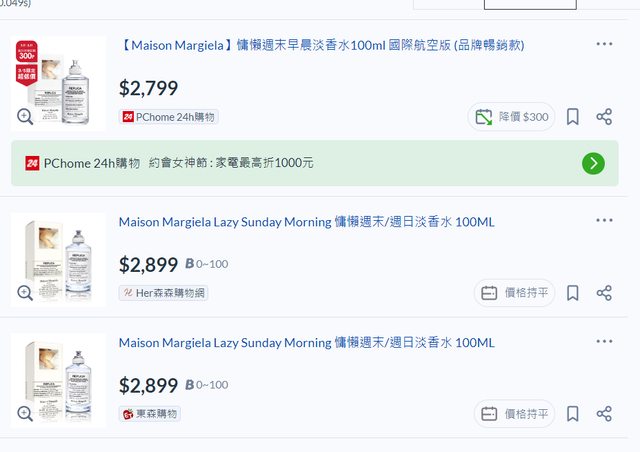Share the $2,799 PChome listing
Screen dimensions: 640x452
click(x=604, y=117)
